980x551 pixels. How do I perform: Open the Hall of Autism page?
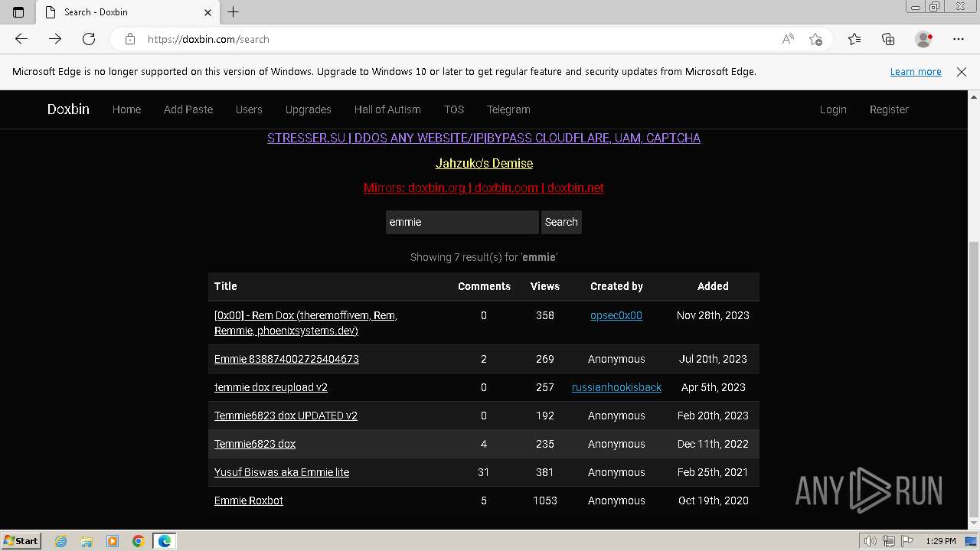click(x=387, y=109)
